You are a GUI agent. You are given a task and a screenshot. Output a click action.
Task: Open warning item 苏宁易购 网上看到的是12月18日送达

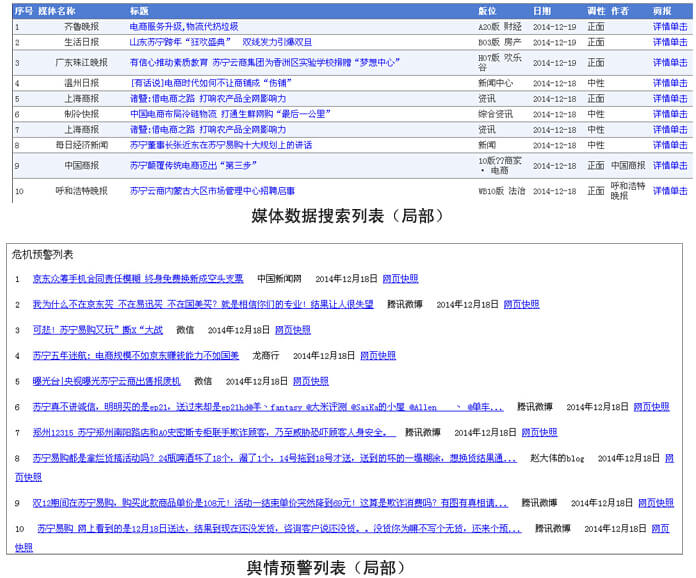click(x=279, y=529)
